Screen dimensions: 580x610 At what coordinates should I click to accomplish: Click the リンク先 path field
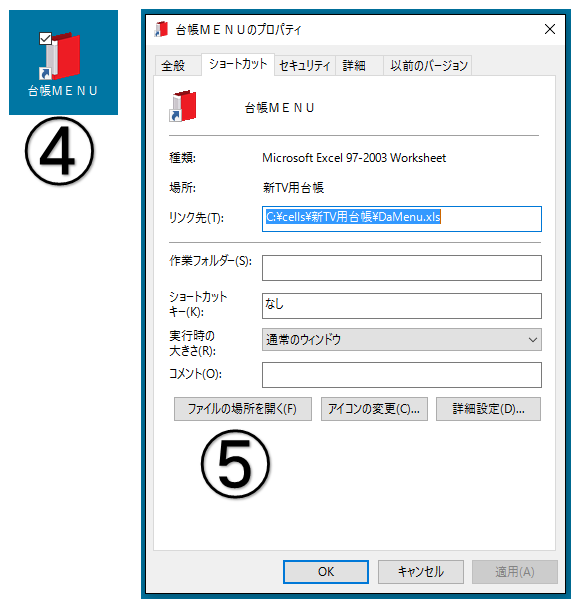pyautogui.click(x=401, y=219)
